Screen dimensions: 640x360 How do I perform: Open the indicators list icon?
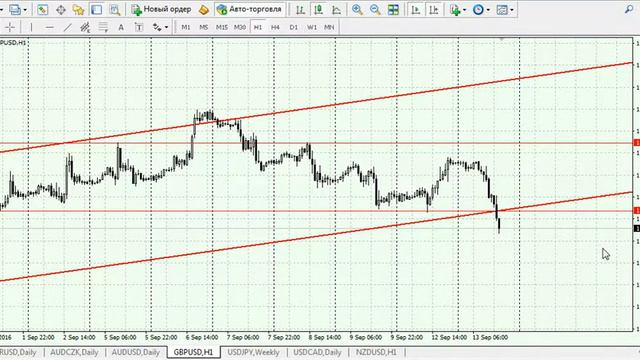point(455,9)
